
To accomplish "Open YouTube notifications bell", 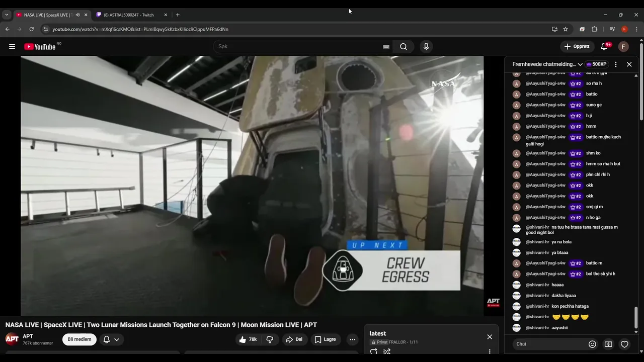I will pos(605,47).
